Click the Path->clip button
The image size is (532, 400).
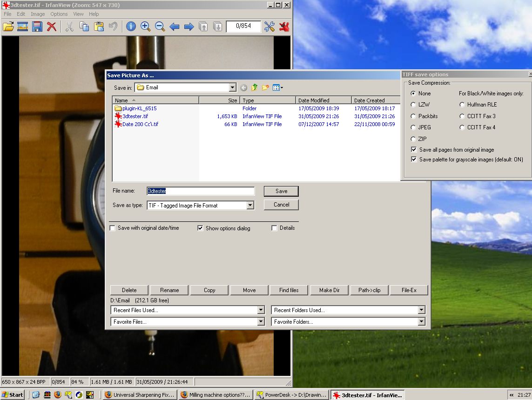(x=369, y=290)
